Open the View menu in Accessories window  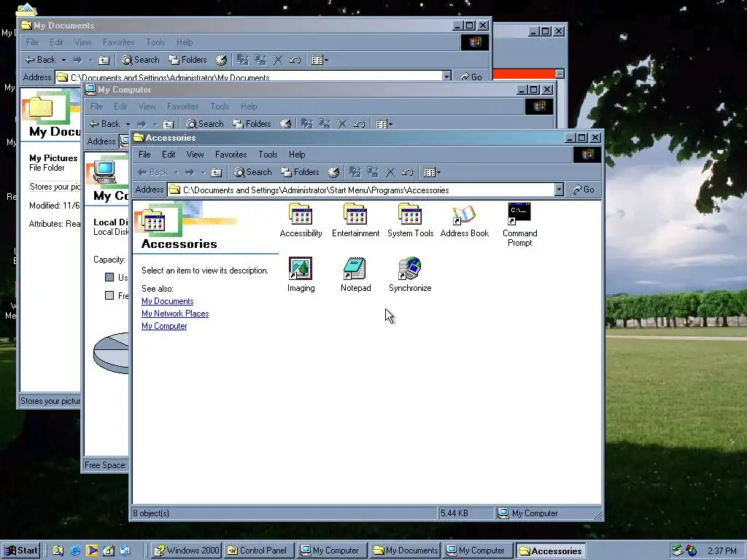195,155
